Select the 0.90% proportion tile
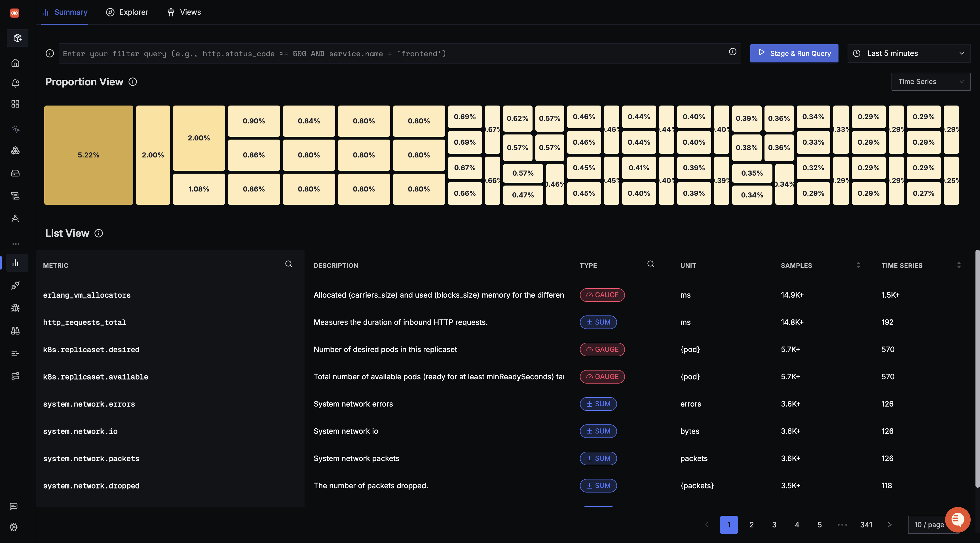The width and height of the screenshot is (980, 543). (254, 121)
